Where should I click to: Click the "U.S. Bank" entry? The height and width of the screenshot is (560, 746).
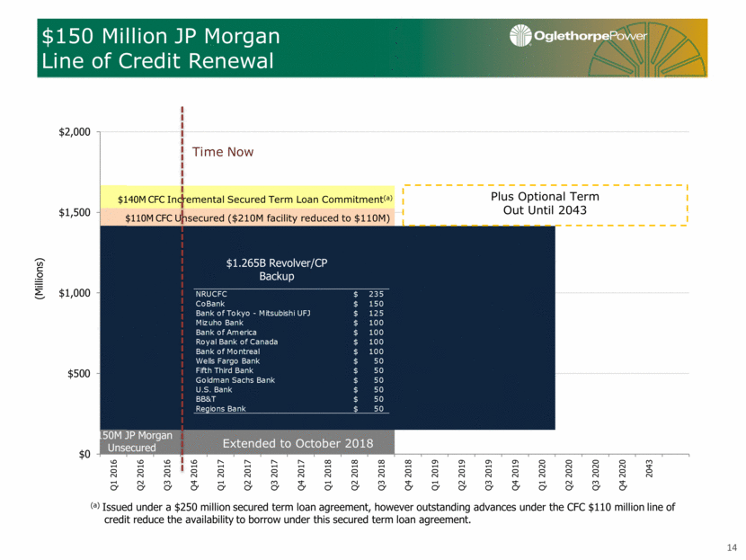[214, 389]
